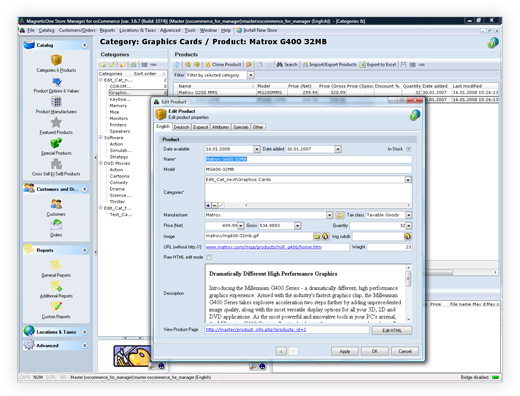Enable Raw HTML edit mode checkbox
The height and width of the screenshot is (396, 520).
209,257
